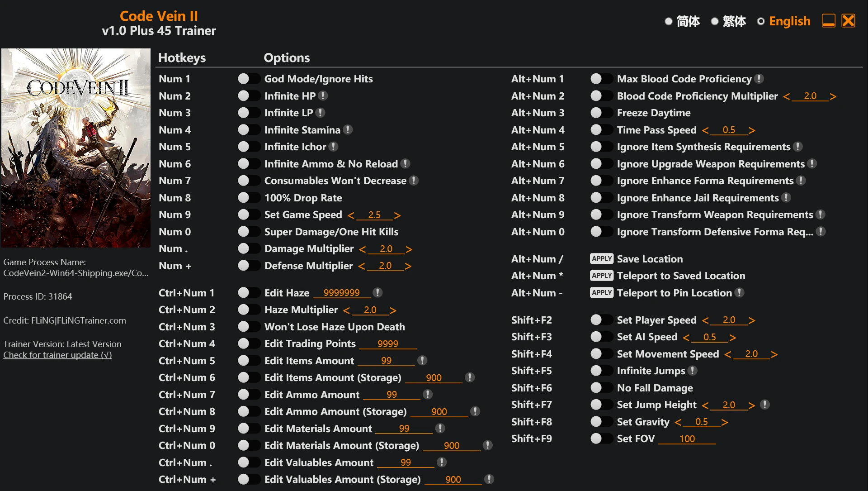868x491 pixels.
Task: Turn on the No Fall Damage switch
Action: coord(601,388)
